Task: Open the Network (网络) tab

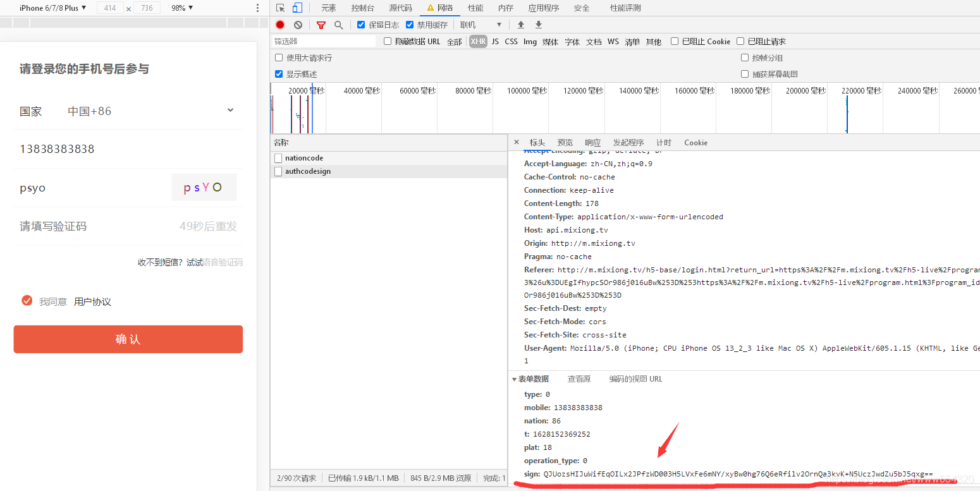Action: point(440,8)
